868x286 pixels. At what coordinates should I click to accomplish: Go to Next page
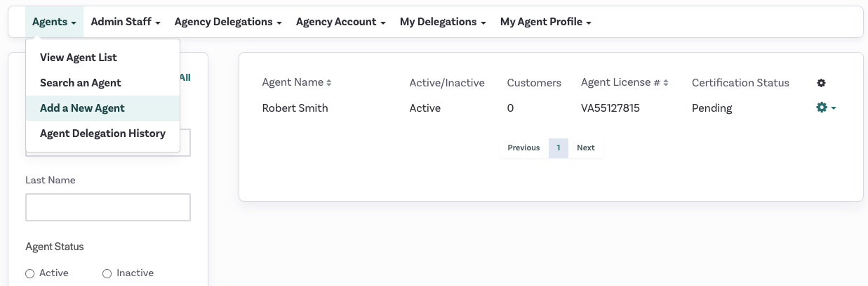586,148
